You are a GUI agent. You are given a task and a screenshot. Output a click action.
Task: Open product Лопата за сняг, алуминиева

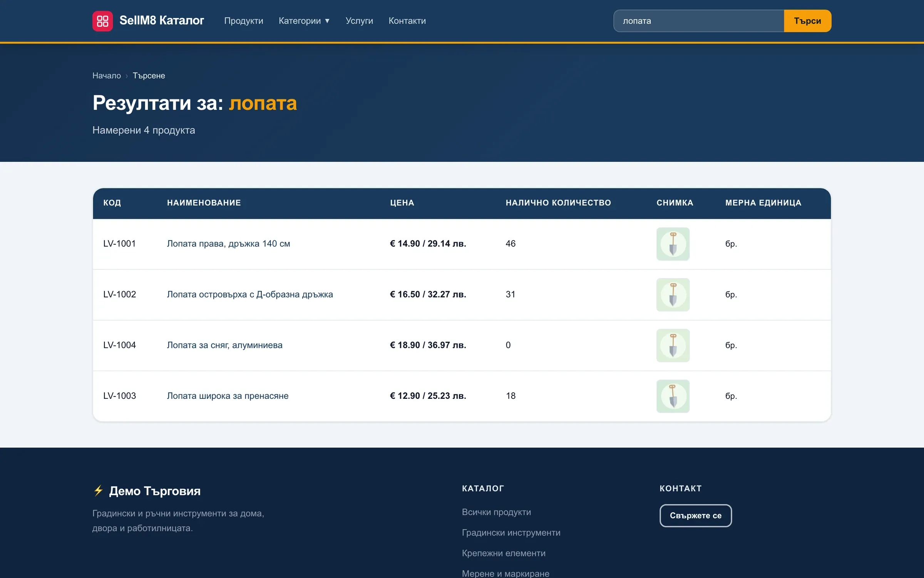pyautogui.click(x=224, y=345)
